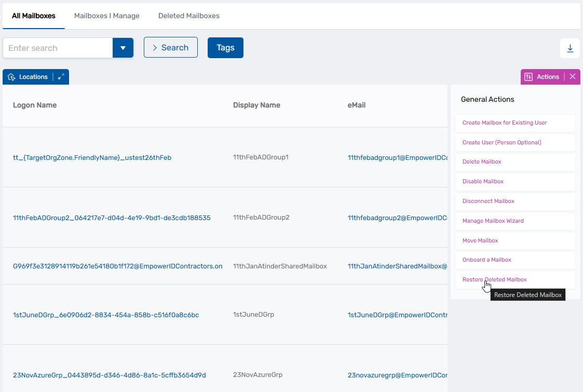Choose Create Mailbox for Existing User
This screenshot has width=583, height=392.
(505, 123)
